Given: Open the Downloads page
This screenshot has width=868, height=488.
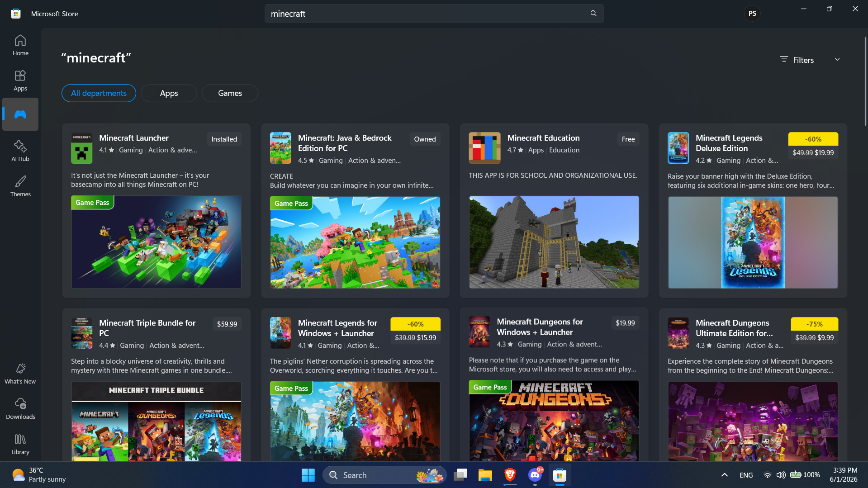Looking at the screenshot, I should (x=20, y=409).
